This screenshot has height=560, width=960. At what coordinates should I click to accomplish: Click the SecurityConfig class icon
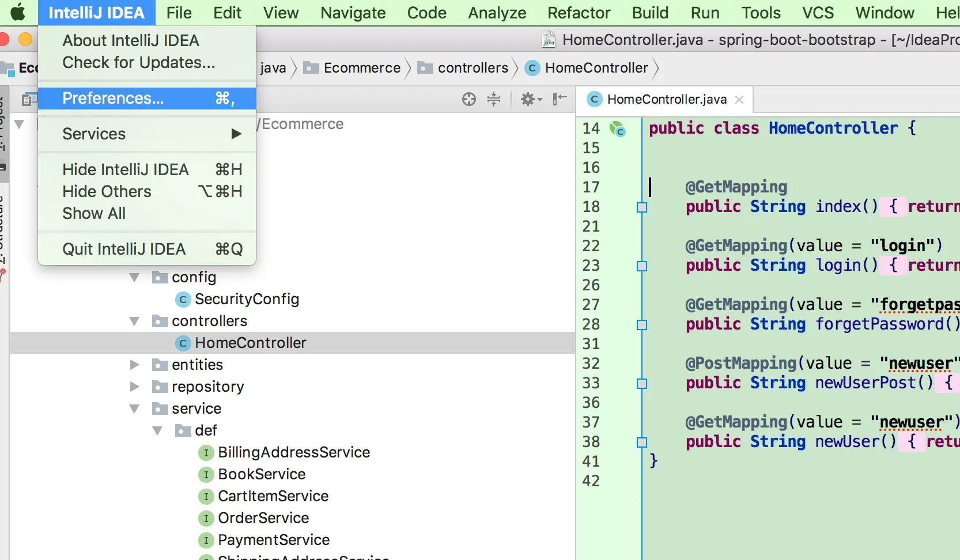(x=183, y=300)
